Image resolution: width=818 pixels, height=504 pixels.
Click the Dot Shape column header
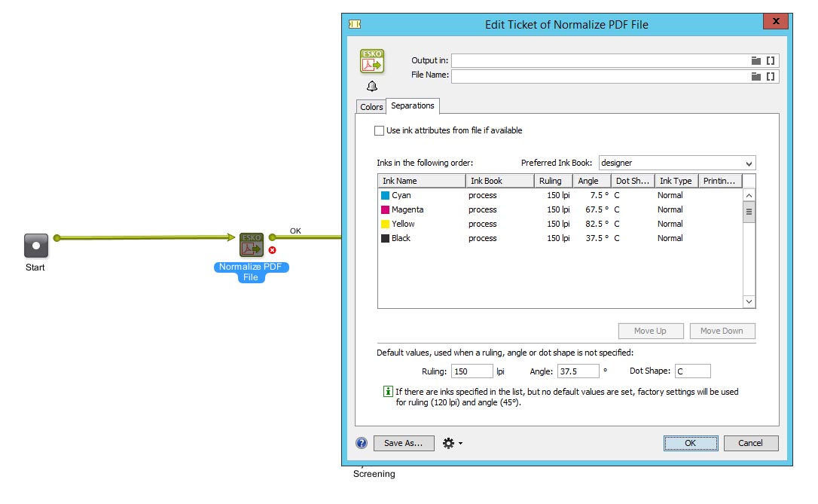click(633, 181)
